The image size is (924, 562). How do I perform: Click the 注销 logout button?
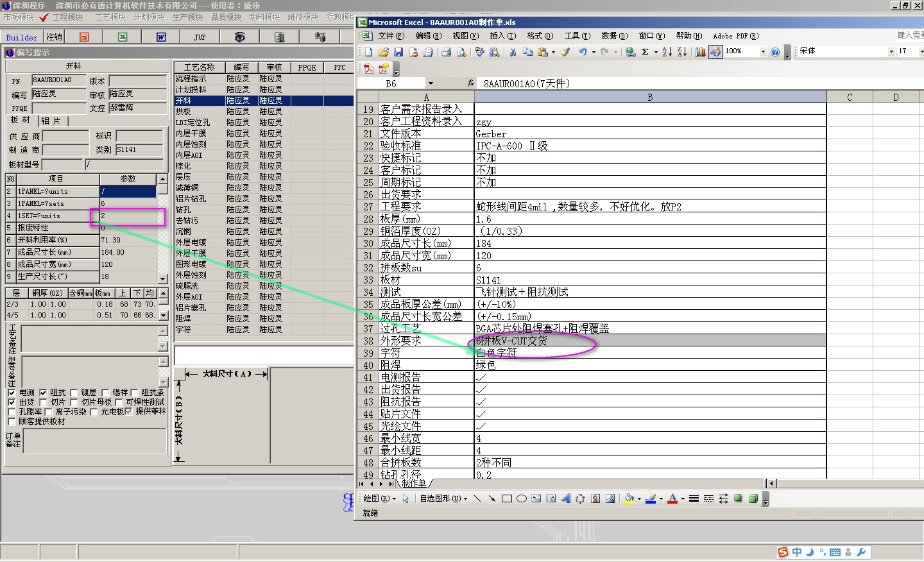[55, 37]
